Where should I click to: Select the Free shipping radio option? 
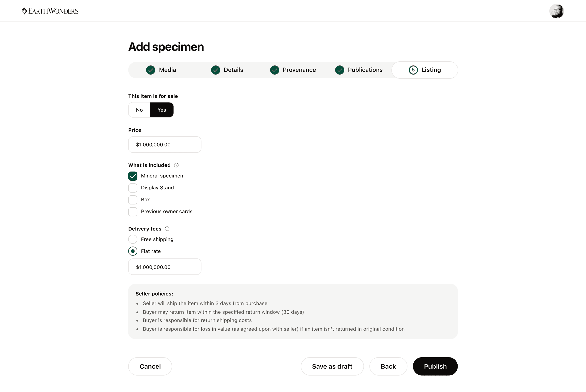(x=133, y=239)
